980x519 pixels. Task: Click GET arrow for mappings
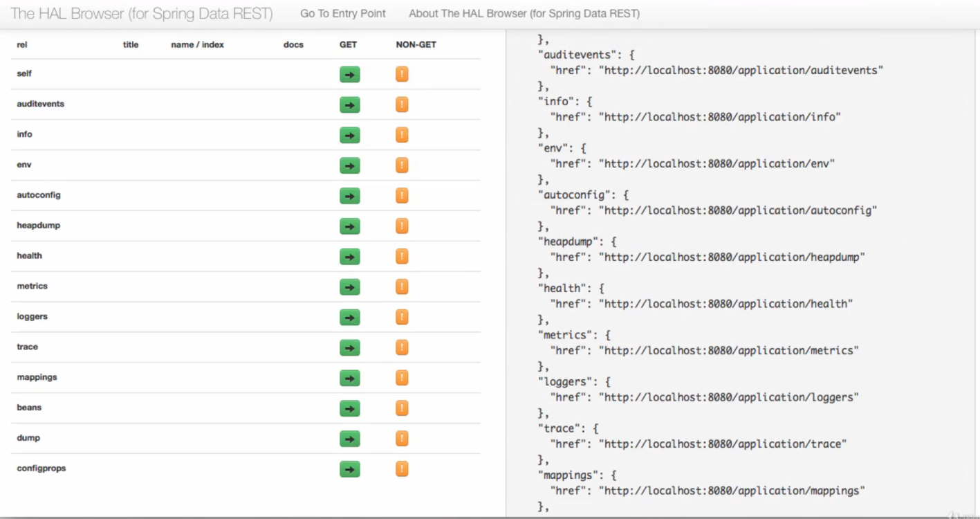point(349,379)
